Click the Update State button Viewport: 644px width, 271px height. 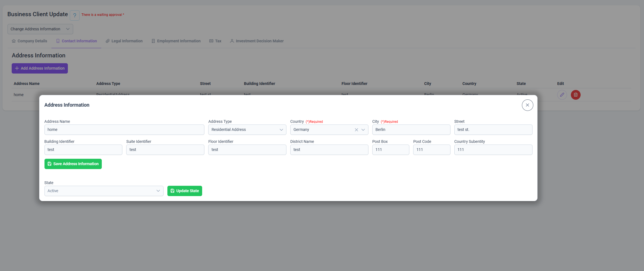(185, 191)
